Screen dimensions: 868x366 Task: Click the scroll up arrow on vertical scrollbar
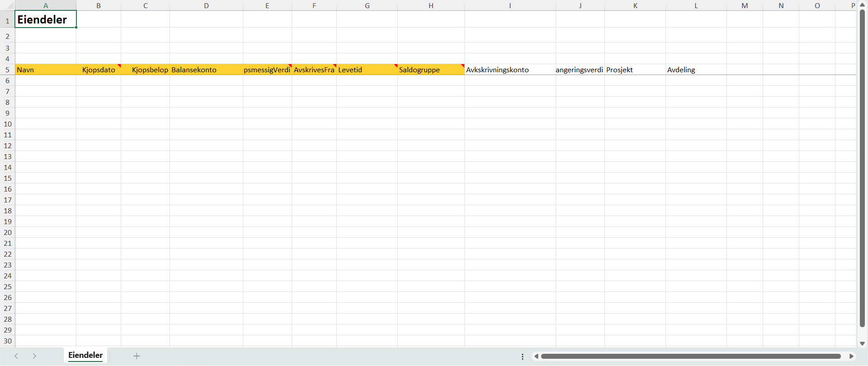pyautogui.click(x=862, y=5)
